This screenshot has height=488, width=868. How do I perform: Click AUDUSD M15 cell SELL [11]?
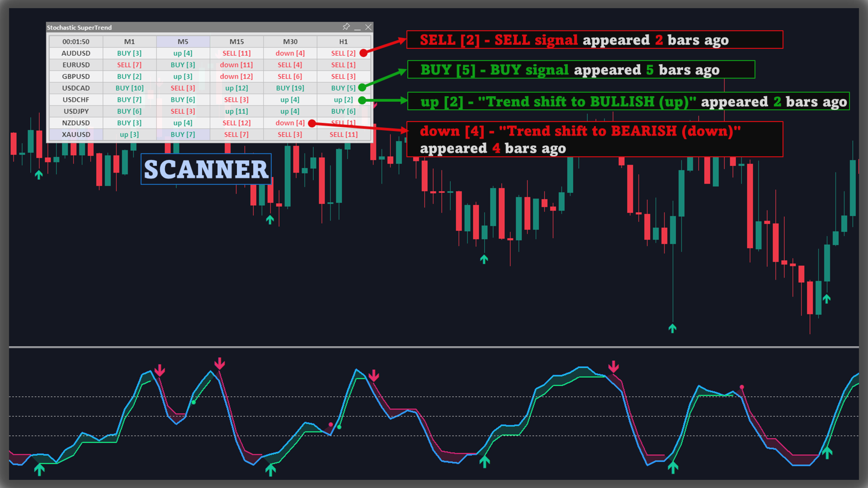pos(237,53)
